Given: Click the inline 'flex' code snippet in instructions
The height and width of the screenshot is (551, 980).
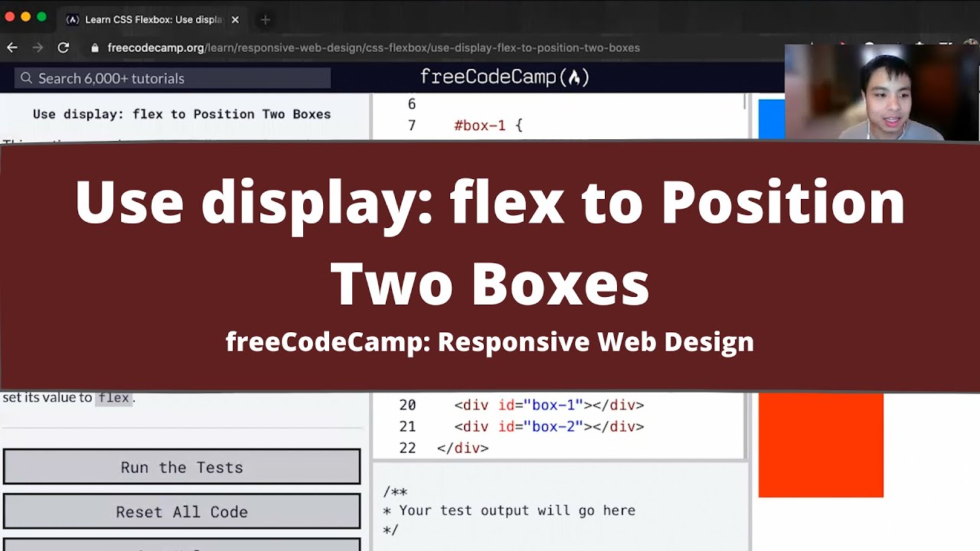Looking at the screenshot, I should pos(114,398).
